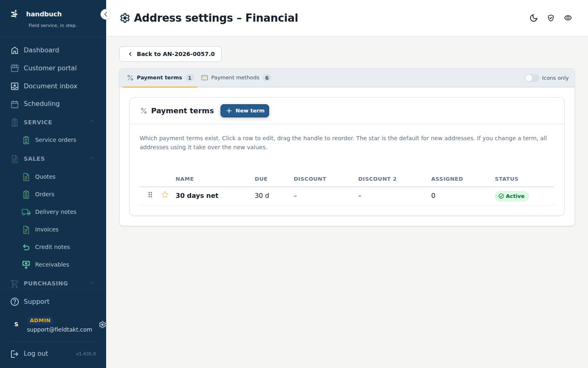Open user settings gear beside admin email
The height and width of the screenshot is (368, 588).
click(x=102, y=325)
